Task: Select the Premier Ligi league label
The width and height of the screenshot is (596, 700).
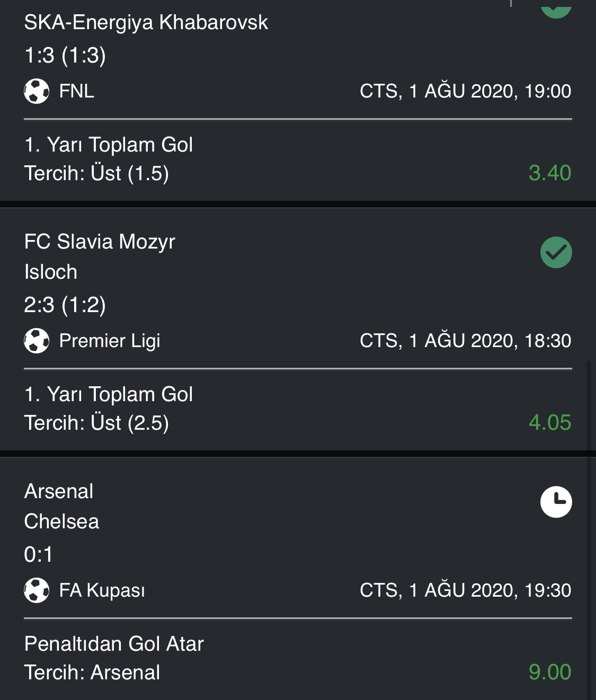Action: point(110,341)
